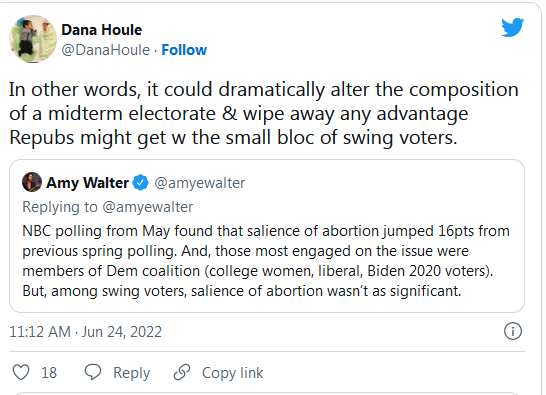Viewport: 546px width, 395px height.
Task: Click the reply speech bubble icon
Action: [93, 372]
